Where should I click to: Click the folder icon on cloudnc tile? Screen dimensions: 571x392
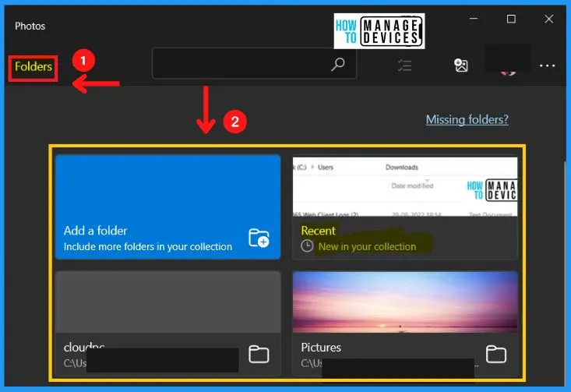(x=259, y=355)
